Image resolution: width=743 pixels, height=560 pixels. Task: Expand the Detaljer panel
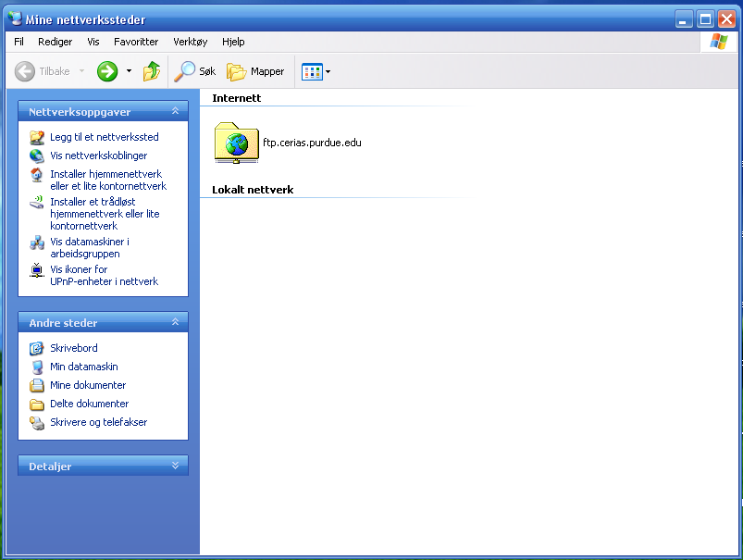(x=175, y=467)
